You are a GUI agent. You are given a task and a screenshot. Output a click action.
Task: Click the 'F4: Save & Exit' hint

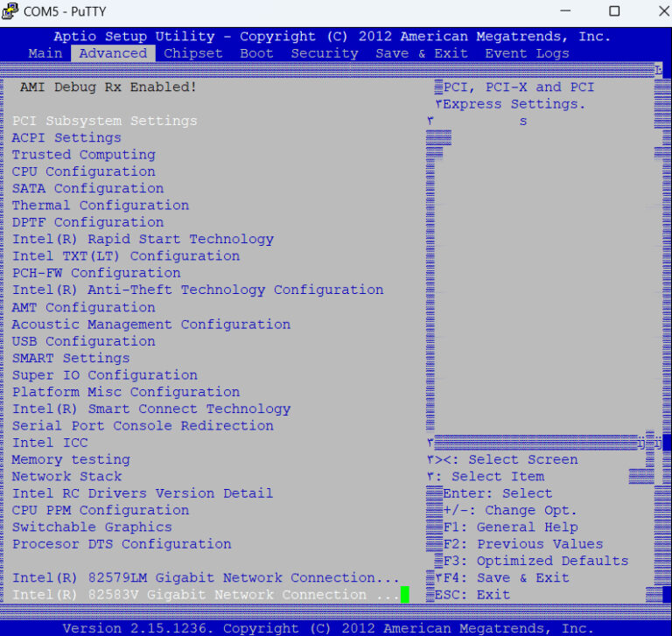(x=506, y=577)
